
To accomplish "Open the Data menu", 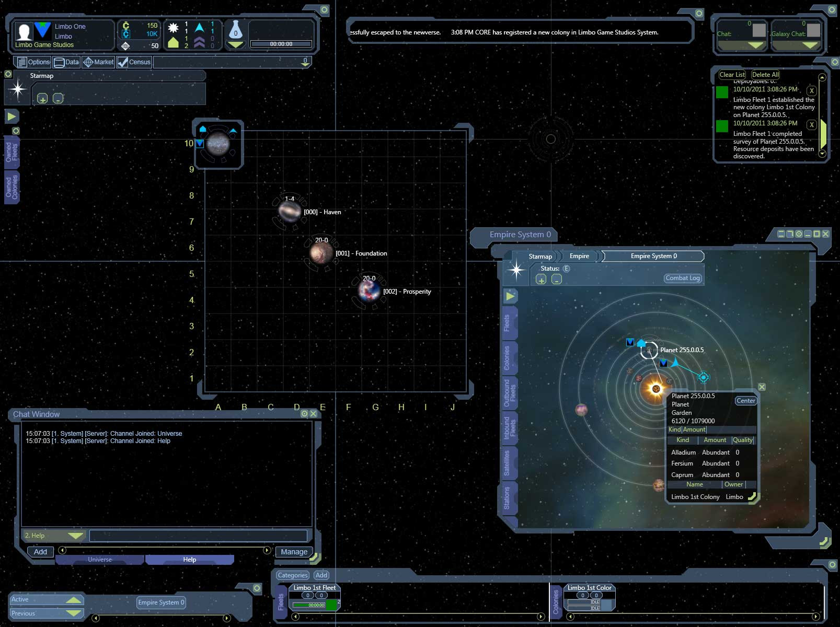I will [x=66, y=62].
